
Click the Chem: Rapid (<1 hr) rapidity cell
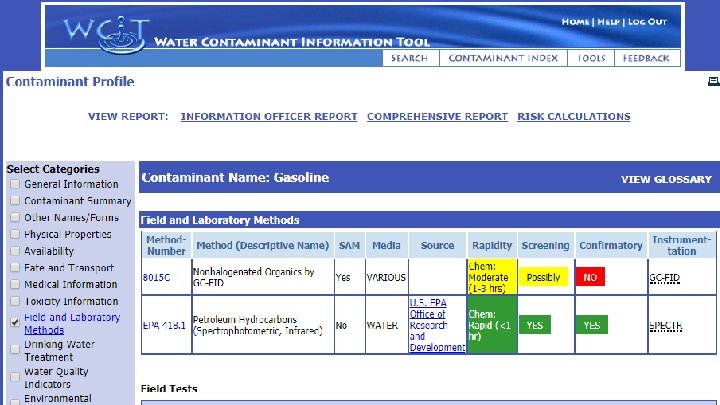coord(492,325)
